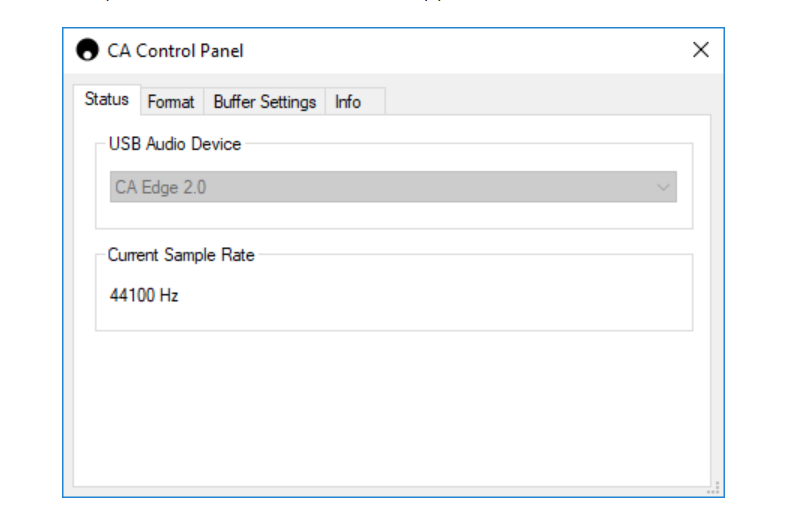This screenshot has height=523, width=790.
Task: Close the CA Control Panel window
Action: [701, 50]
